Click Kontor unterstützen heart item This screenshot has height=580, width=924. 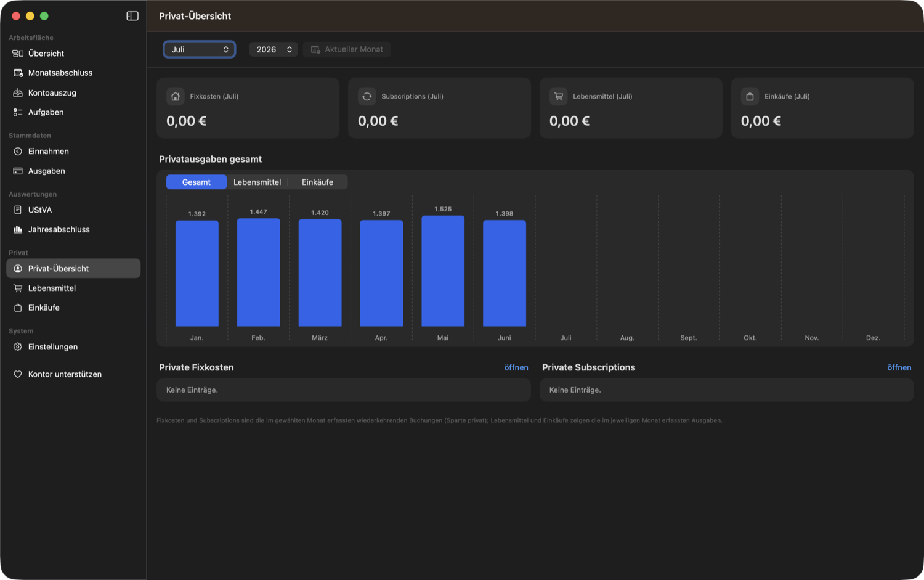point(73,374)
